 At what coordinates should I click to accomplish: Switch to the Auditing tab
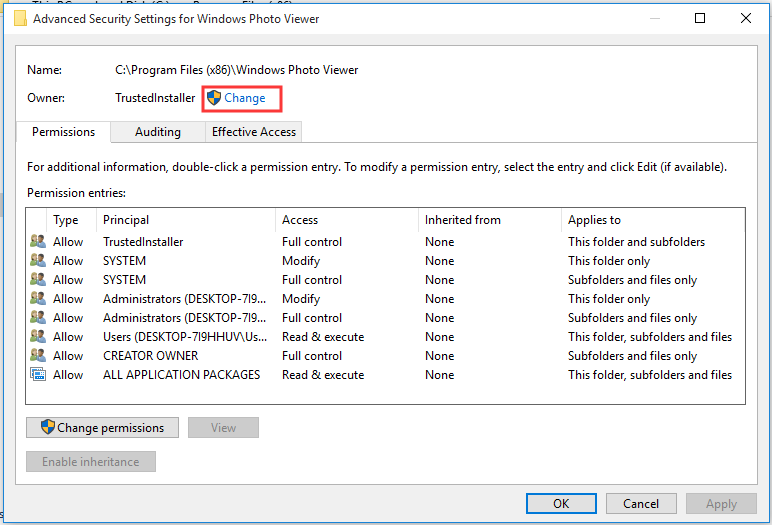tap(158, 132)
